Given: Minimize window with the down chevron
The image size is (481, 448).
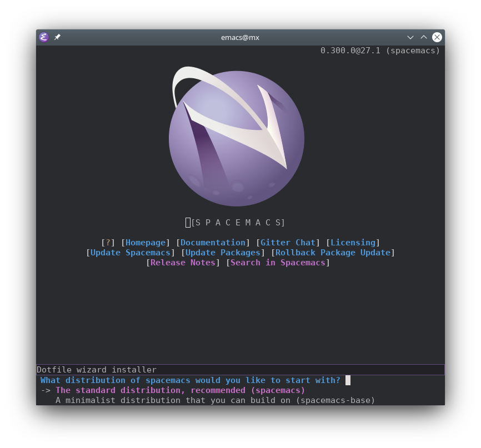Looking at the screenshot, I should coord(410,37).
